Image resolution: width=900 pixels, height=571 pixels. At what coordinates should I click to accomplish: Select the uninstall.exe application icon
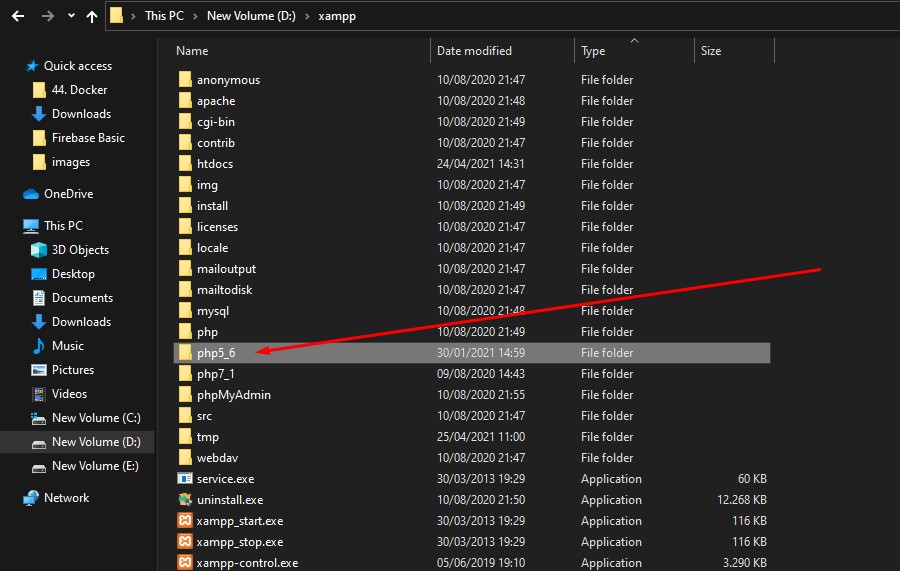[185, 499]
